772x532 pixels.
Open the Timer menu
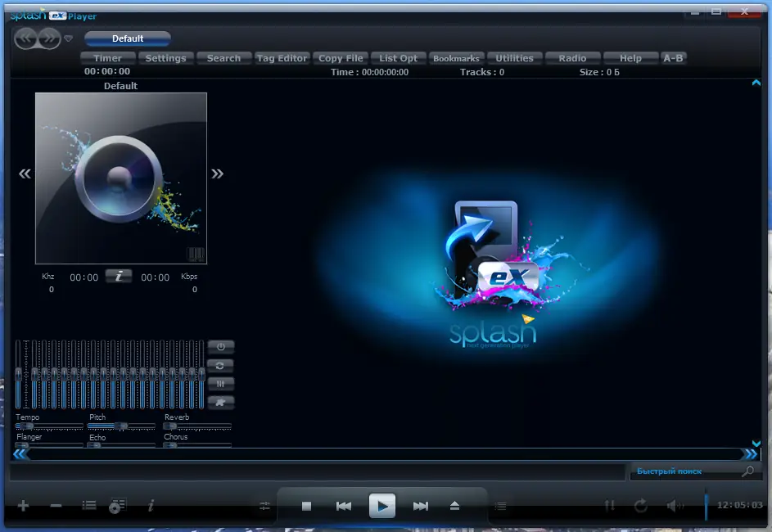click(107, 58)
